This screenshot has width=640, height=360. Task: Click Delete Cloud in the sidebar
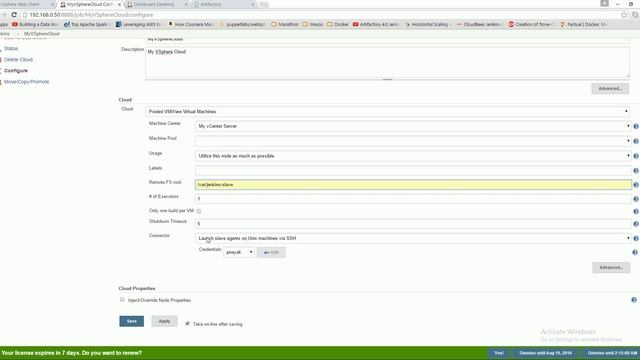tap(18, 60)
